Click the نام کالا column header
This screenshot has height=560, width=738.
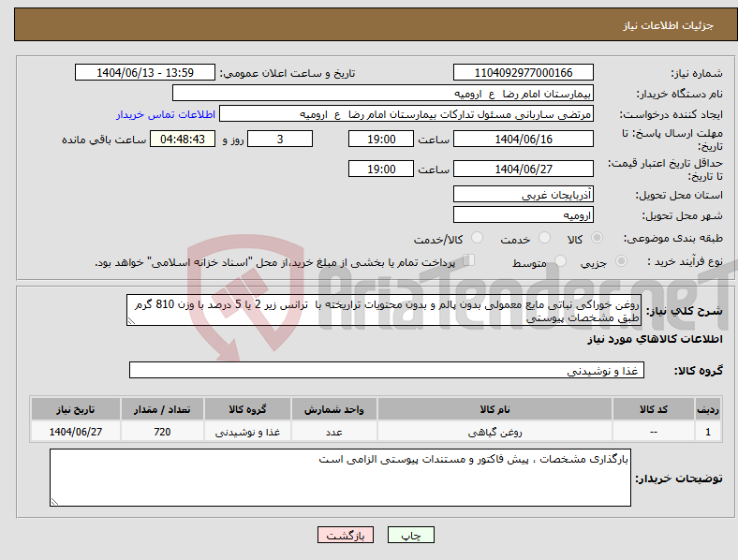(494, 409)
